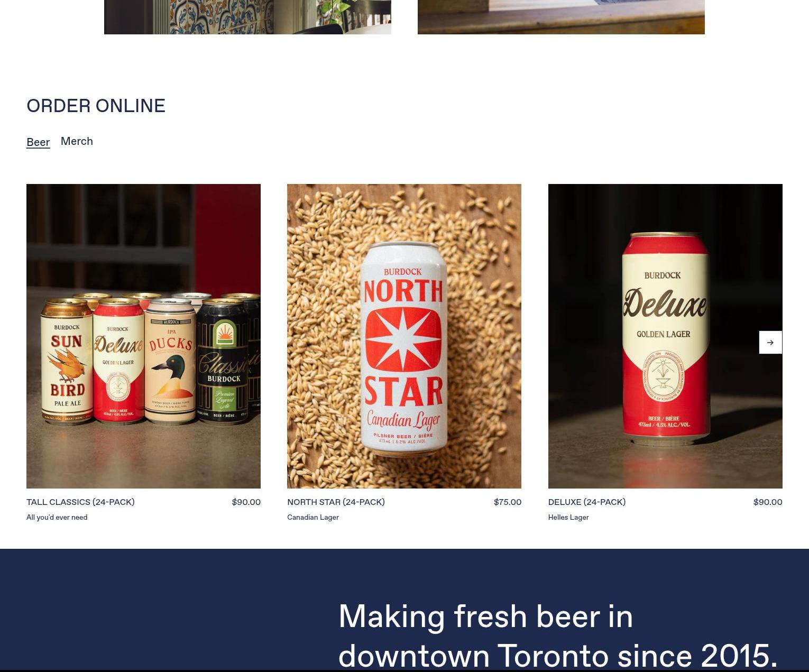Click 'Making fresh beer in downtown Toronto' text

pos(558,636)
